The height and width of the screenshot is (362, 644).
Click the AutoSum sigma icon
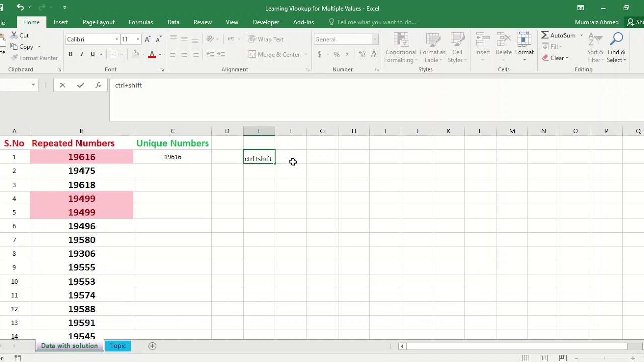pyautogui.click(x=545, y=35)
